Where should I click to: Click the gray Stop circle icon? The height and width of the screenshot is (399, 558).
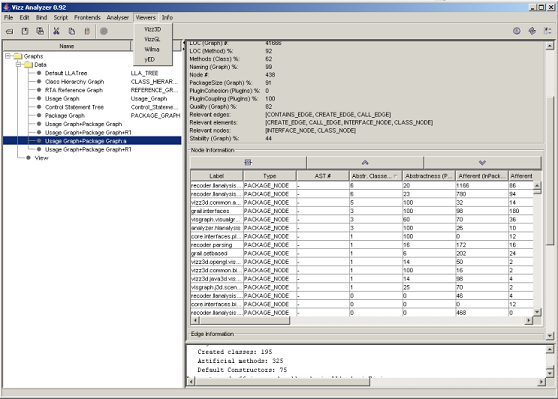tap(104, 31)
